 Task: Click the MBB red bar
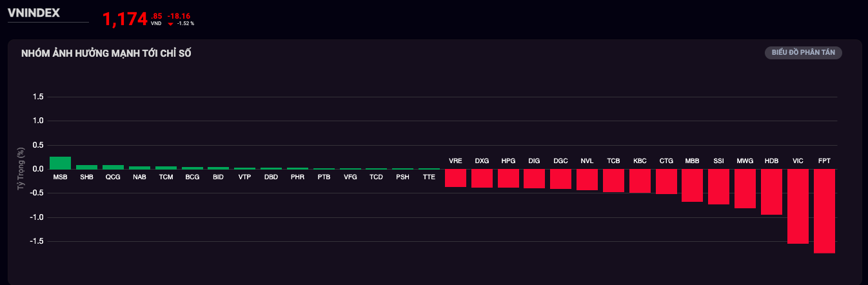(x=692, y=185)
